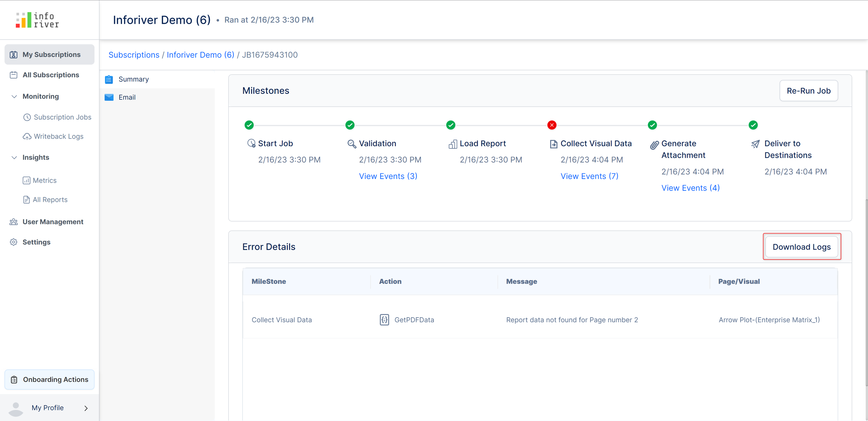Click the User Management people icon
The height and width of the screenshot is (421, 868).
[14, 222]
